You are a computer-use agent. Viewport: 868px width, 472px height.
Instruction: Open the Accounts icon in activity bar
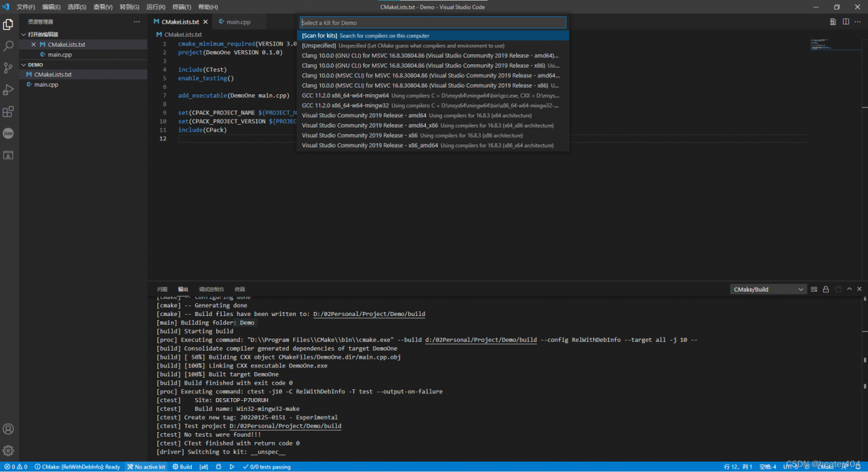[8, 429]
